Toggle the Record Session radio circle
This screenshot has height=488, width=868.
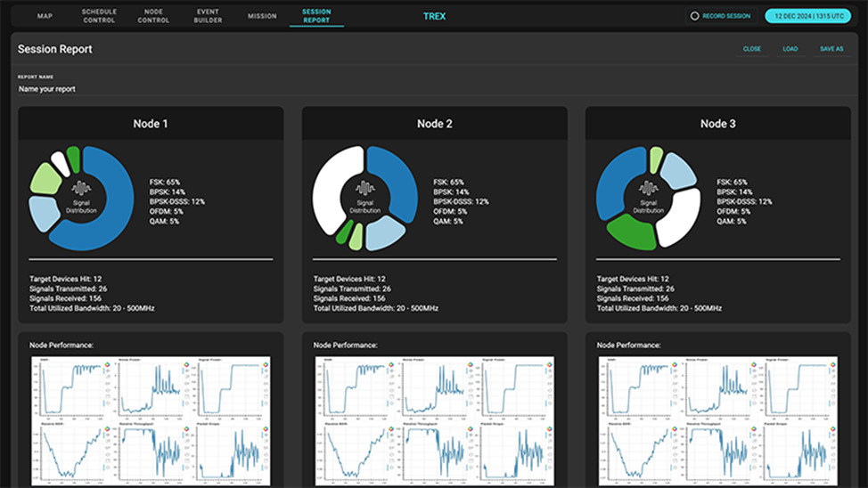tap(695, 16)
